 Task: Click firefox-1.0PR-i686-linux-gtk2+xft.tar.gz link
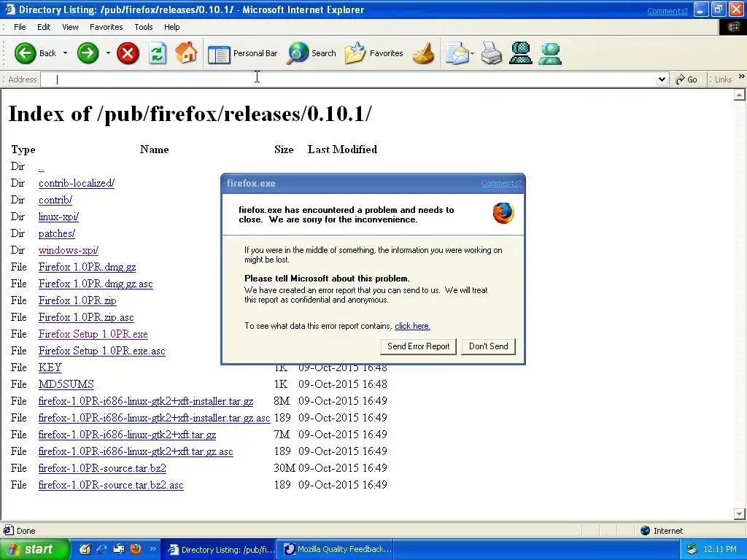pos(127,435)
